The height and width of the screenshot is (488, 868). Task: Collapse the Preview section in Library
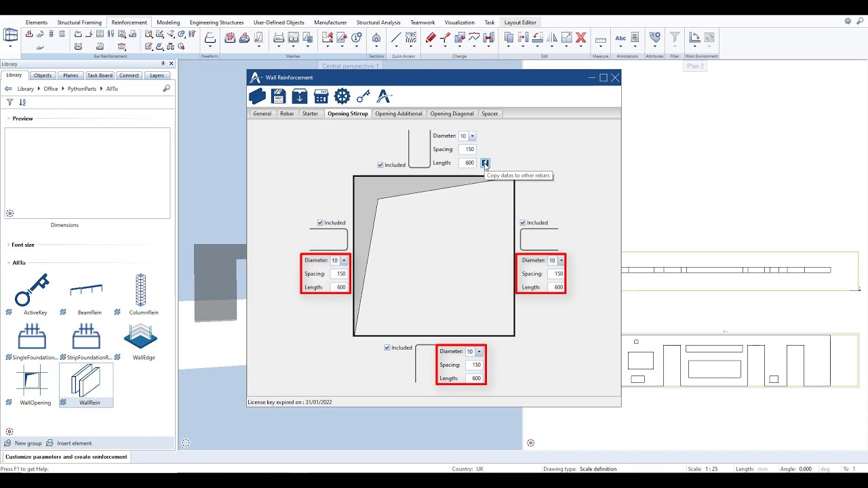pos(8,119)
